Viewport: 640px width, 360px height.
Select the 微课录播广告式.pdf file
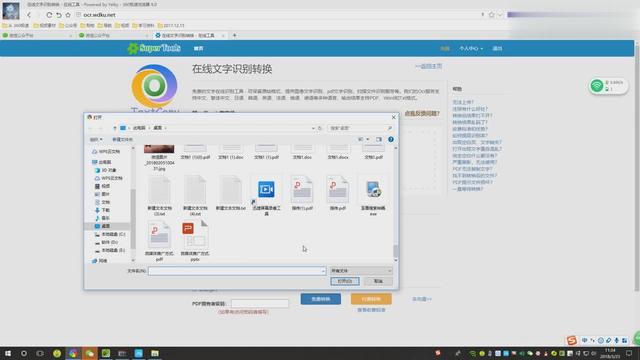point(159,241)
